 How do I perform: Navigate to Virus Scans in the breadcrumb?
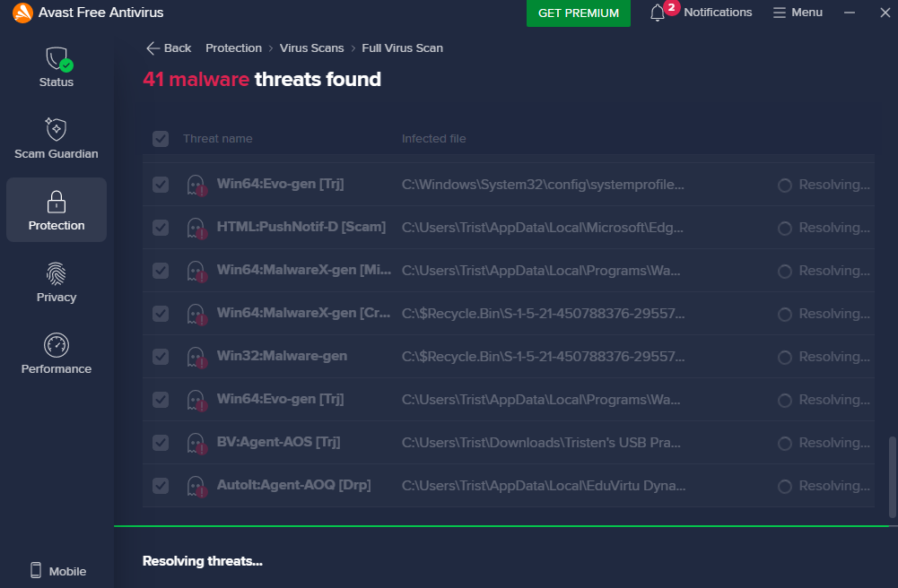[311, 48]
